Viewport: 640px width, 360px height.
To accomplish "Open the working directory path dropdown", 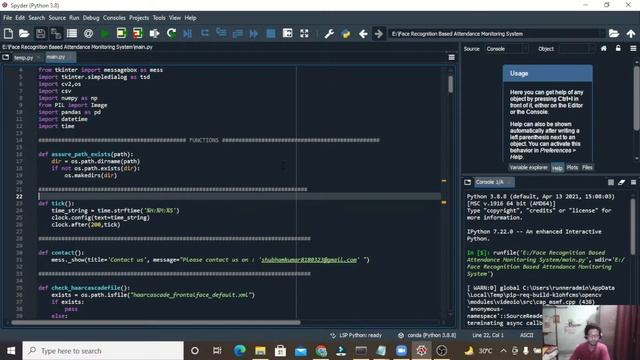I will 601,34.
